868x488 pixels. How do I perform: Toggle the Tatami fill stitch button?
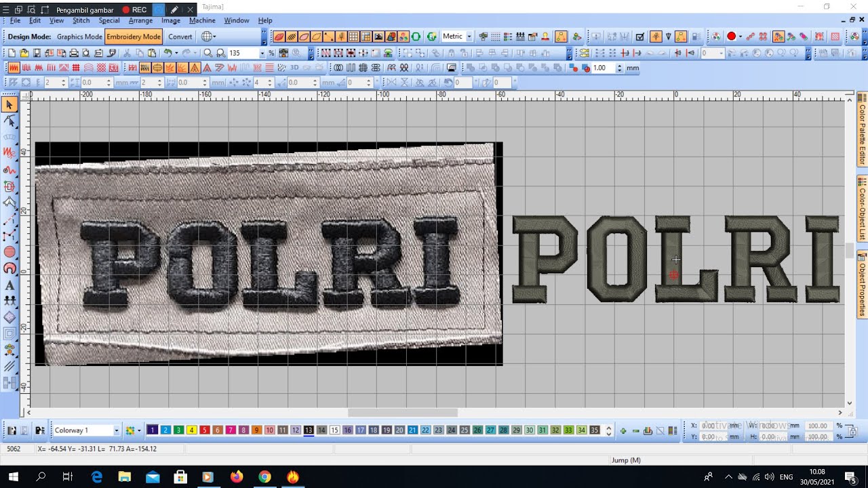point(62,68)
